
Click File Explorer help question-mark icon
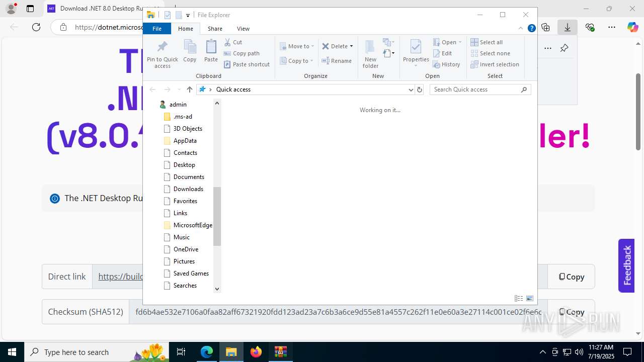point(531,29)
